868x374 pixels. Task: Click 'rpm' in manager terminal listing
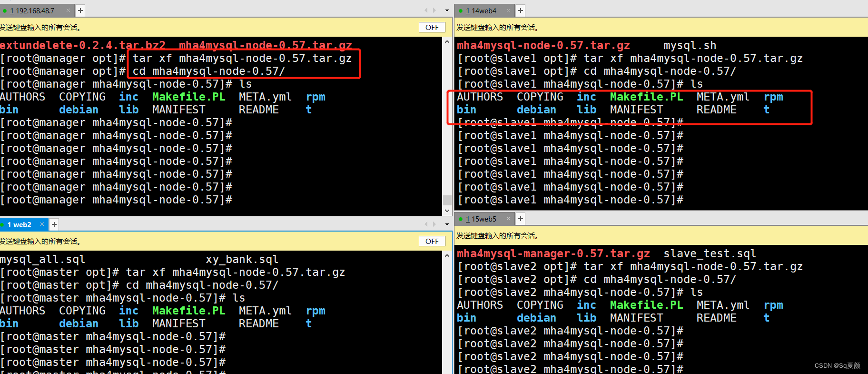[x=316, y=97]
